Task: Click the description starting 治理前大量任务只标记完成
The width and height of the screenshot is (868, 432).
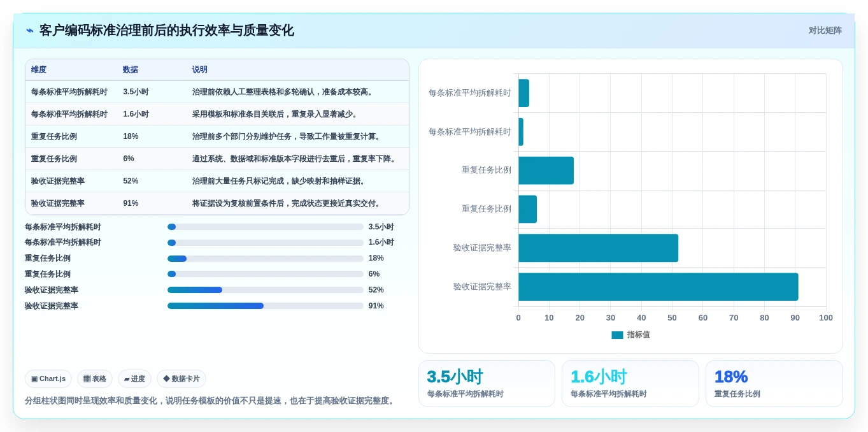Action: coord(280,181)
